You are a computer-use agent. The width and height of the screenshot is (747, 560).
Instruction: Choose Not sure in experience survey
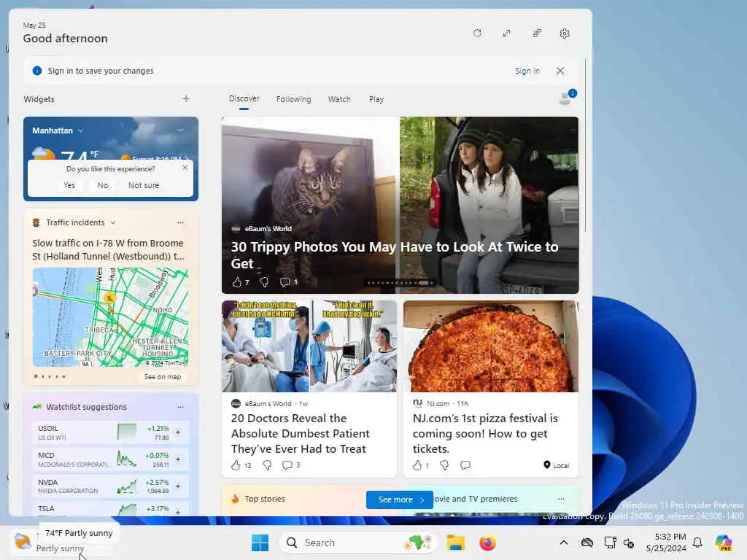[x=144, y=185]
